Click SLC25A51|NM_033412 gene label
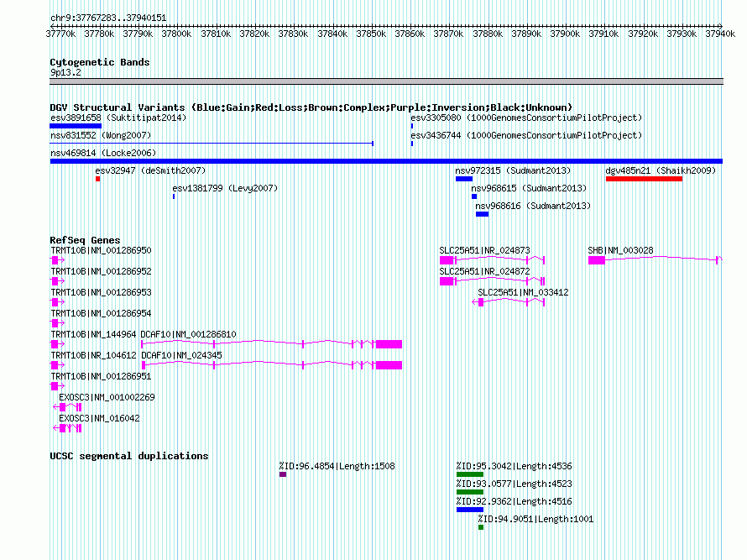Viewport: 747px width, 560px height. [523, 293]
